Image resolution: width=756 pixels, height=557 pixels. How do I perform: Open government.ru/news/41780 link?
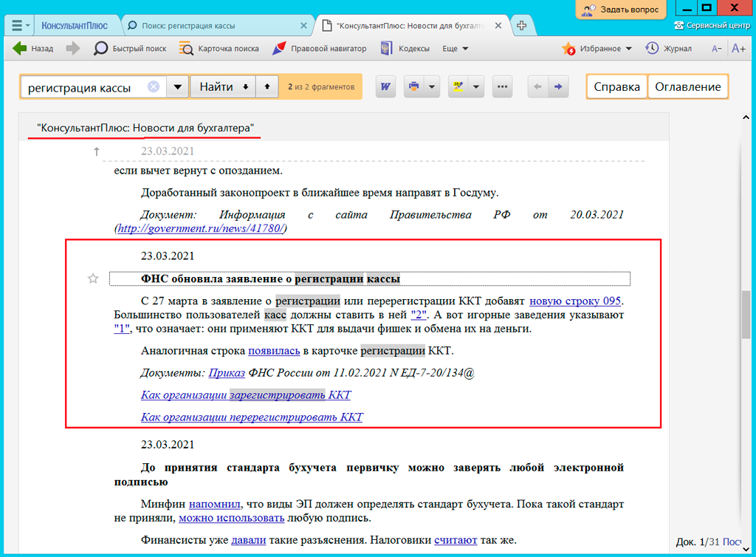[x=201, y=228]
